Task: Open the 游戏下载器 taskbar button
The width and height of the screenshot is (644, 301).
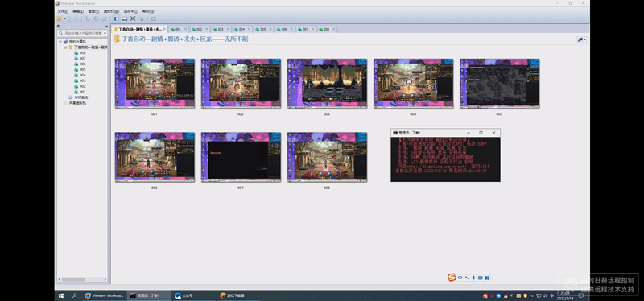Action: click(233, 295)
